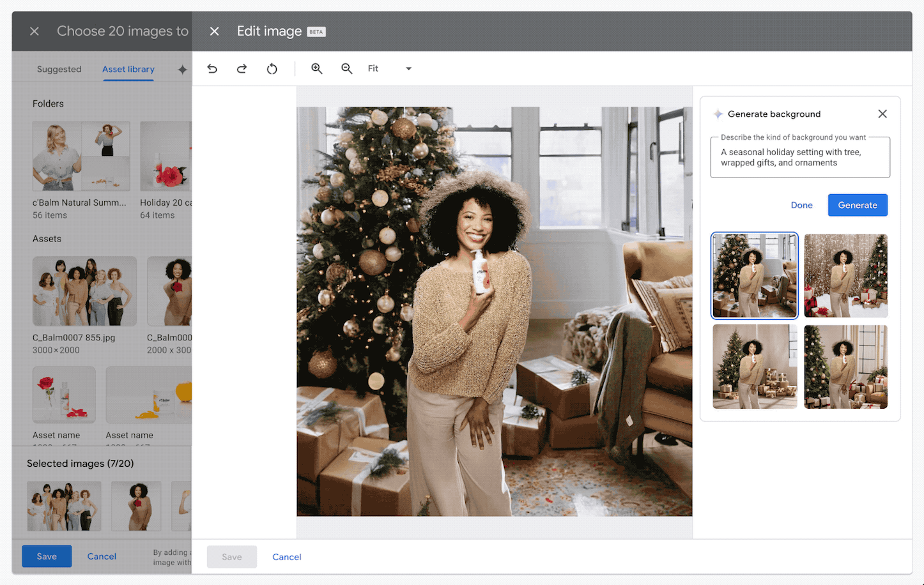Select the orange fruit asset thumbnail
Viewport: 924px width, 585px height.
[148, 395]
